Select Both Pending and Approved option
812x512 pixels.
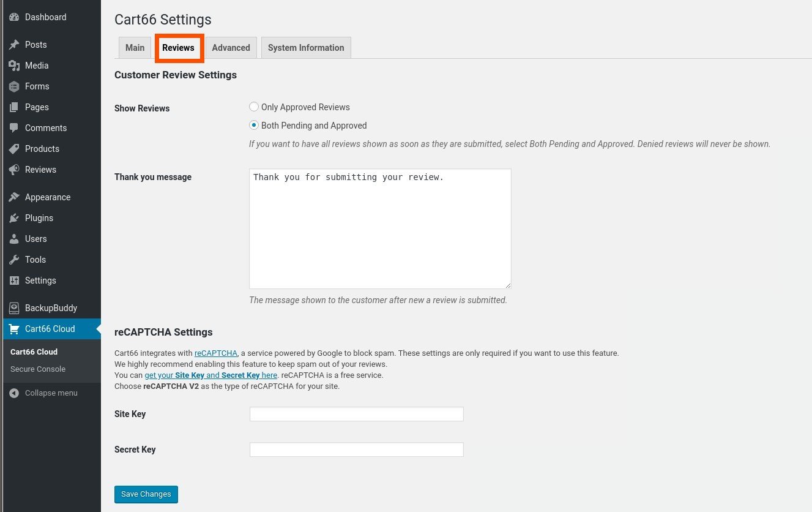point(254,125)
